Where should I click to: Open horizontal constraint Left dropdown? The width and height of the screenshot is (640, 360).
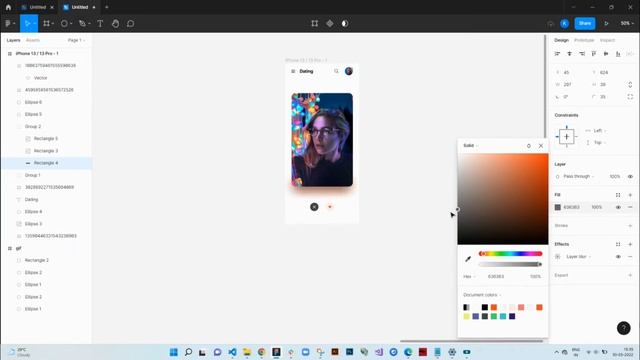(x=599, y=131)
